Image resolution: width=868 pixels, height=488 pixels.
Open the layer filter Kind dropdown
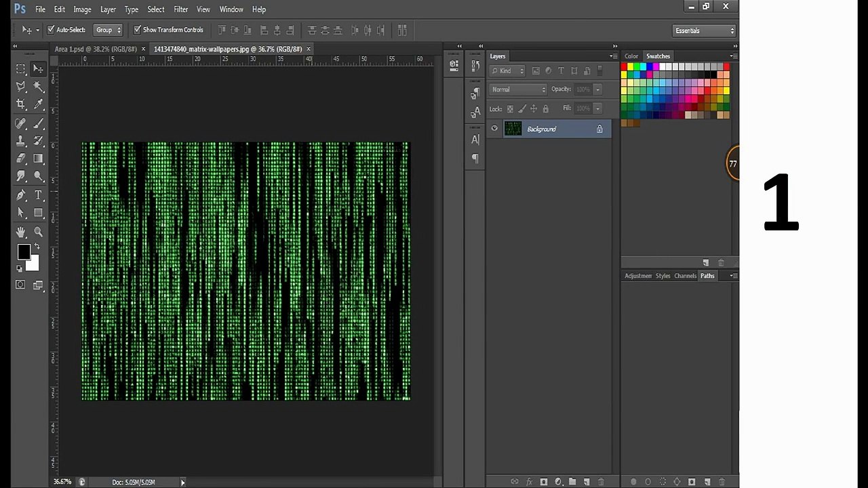point(508,70)
